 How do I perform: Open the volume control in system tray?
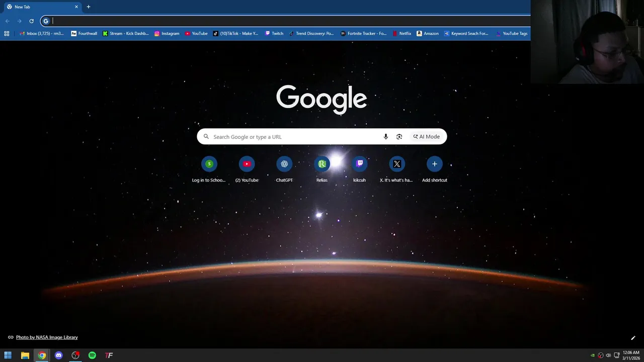608,355
